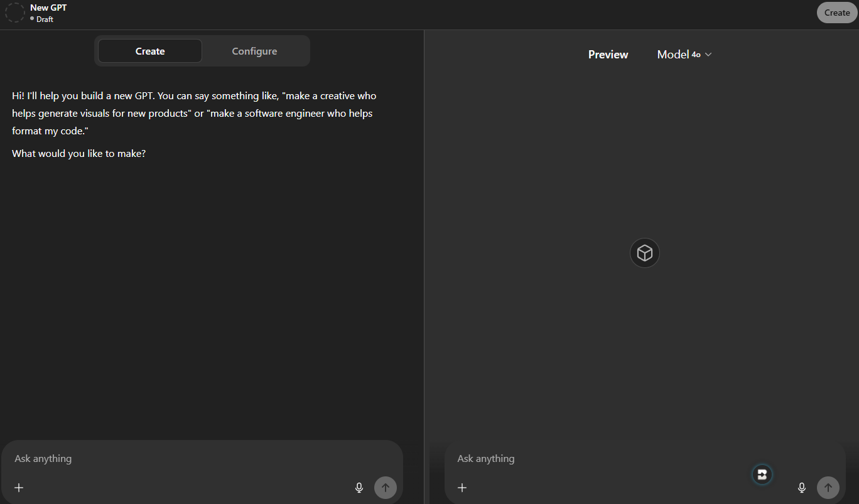
Task: Switch to the Configure tab
Action: [x=254, y=51]
